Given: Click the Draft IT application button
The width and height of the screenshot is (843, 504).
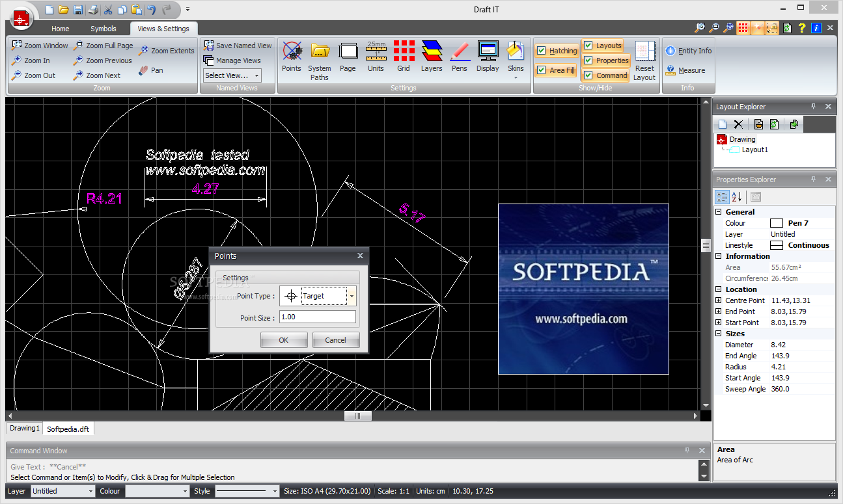Looking at the screenshot, I should coord(21,18).
